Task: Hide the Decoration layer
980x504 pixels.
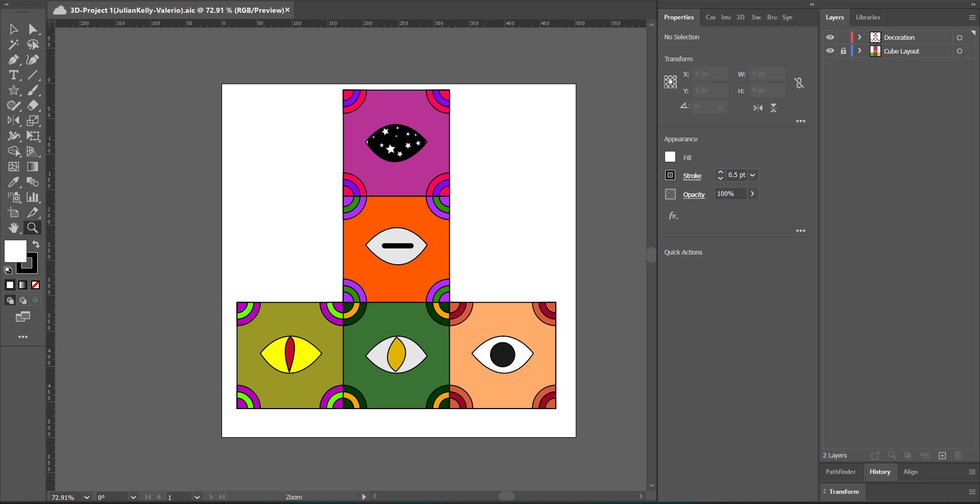Action: point(830,37)
